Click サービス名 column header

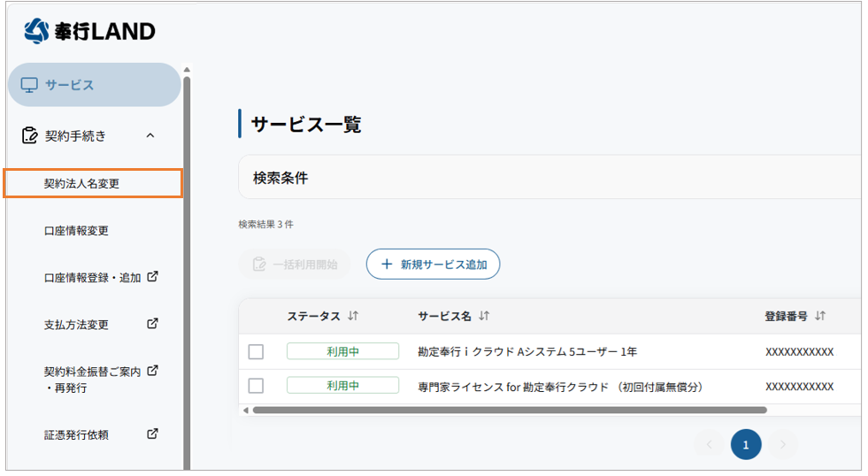pyautogui.click(x=444, y=316)
